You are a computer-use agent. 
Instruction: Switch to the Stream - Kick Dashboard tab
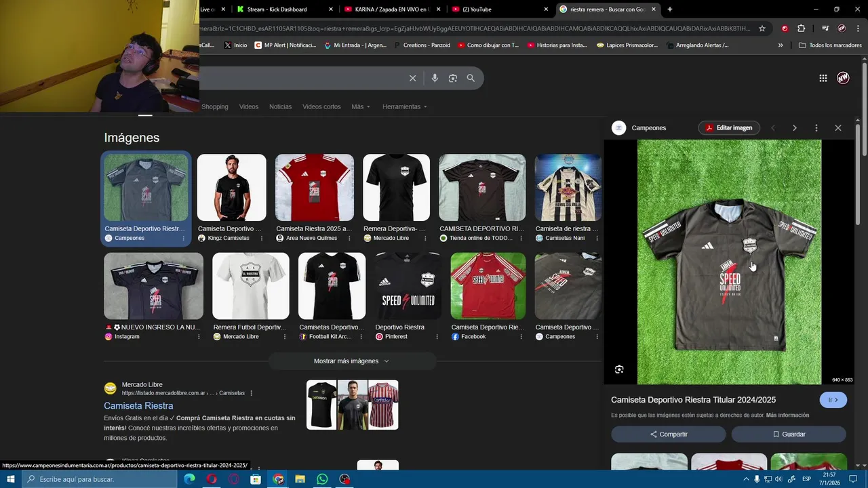[283, 9]
